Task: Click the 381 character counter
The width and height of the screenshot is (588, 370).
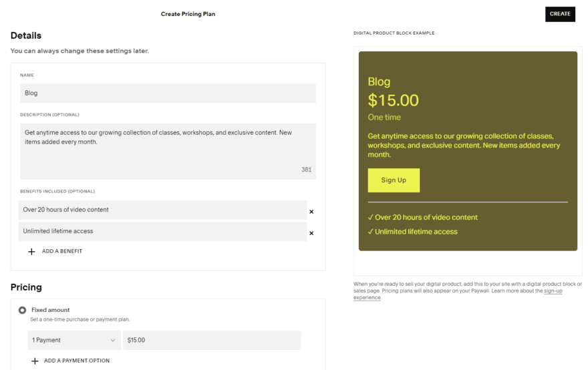Action: coord(307,170)
